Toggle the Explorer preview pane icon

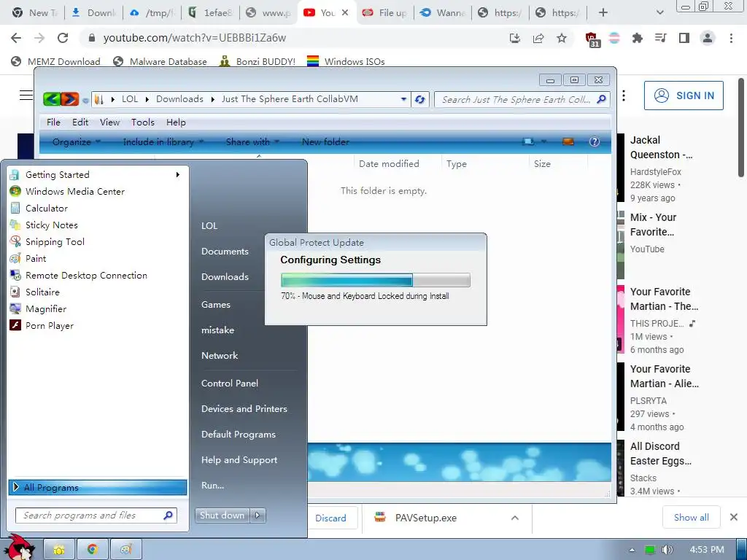coord(568,141)
